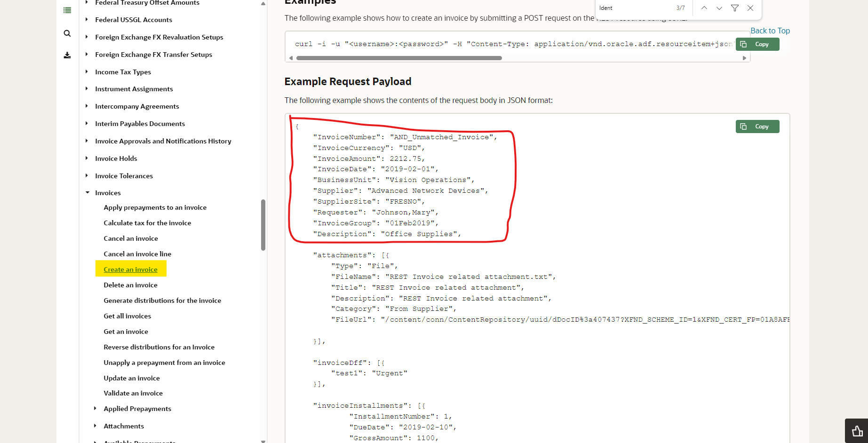Viewport: 868px width, 443px height.
Task: Click scroll-right arrow of curl code box
Action: click(x=744, y=58)
